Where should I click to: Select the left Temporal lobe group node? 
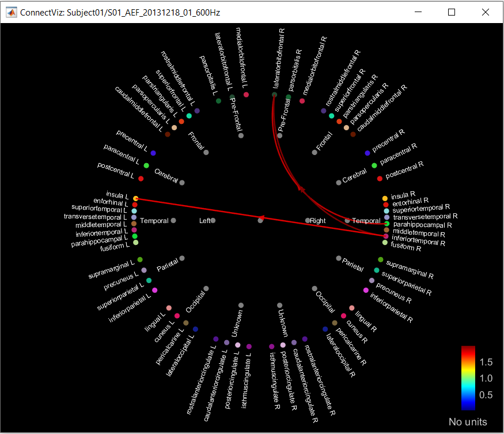pyautogui.click(x=173, y=220)
